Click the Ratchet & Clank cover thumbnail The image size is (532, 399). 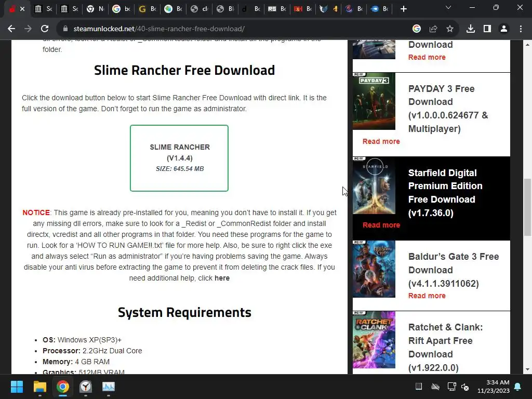point(374,340)
